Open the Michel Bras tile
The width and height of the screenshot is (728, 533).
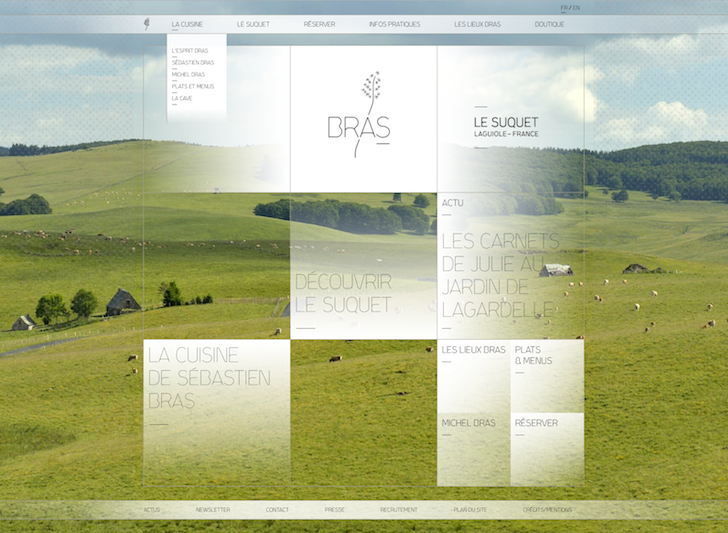(474, 449)
